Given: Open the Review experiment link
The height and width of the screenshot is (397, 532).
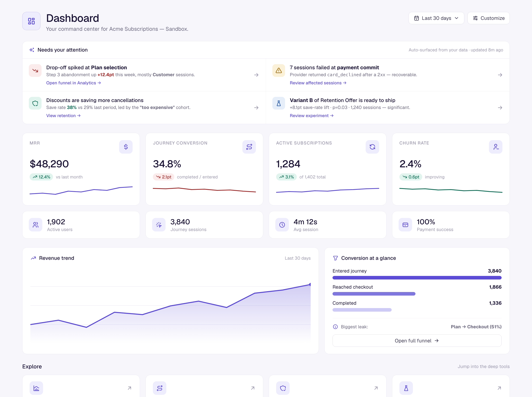Looking at the screenshot, I should (311, 116).
